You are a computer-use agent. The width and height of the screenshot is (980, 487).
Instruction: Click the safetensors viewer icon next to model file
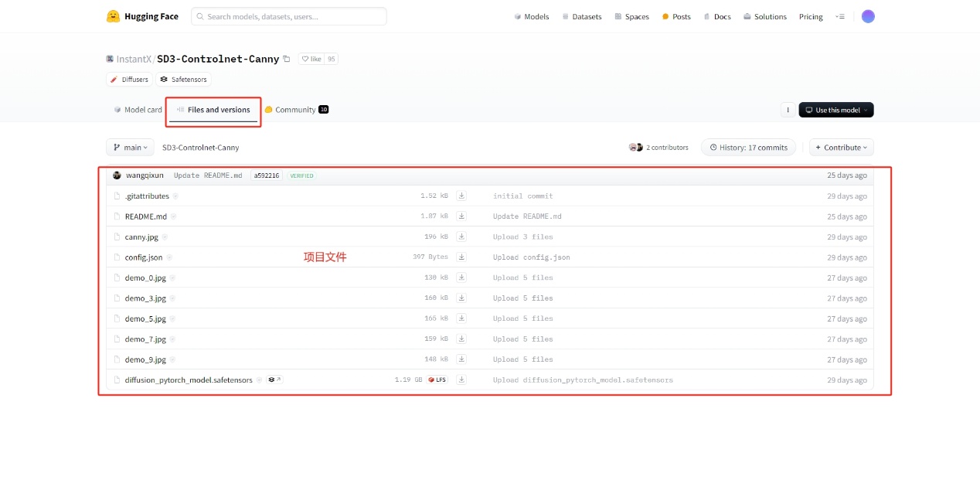pos(274,380)
